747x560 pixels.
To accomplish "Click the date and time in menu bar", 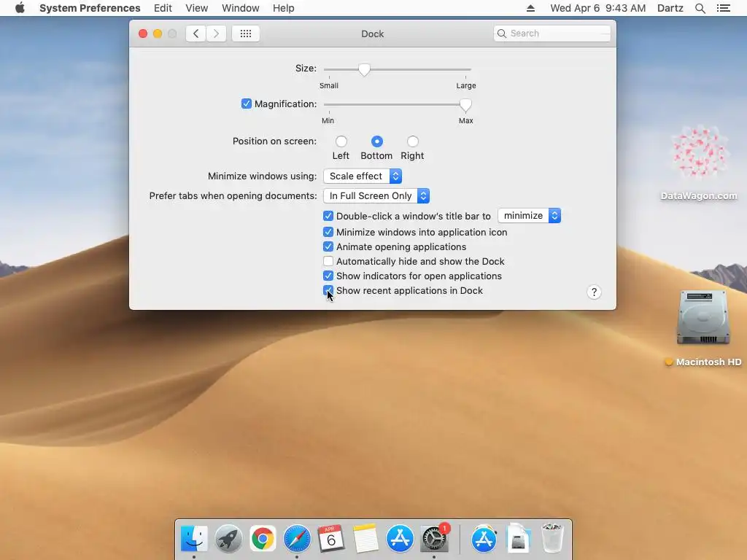I will 598,8.
